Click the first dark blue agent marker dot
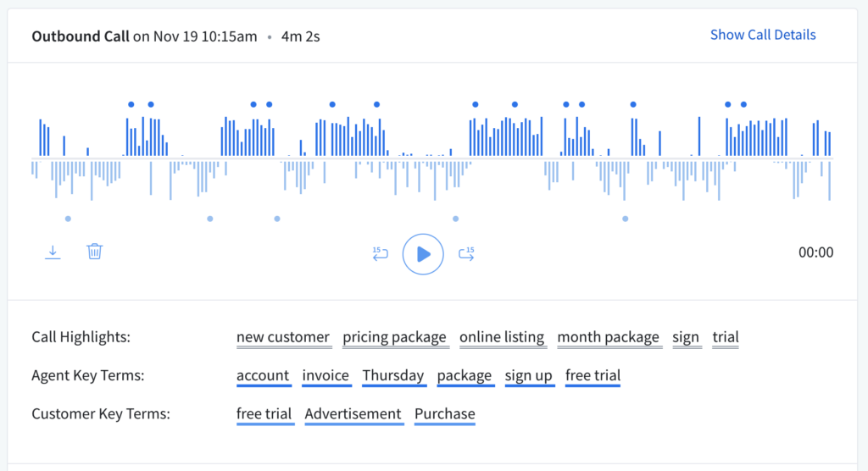This screenshot has height=471, width=868. tap(131, 104)
